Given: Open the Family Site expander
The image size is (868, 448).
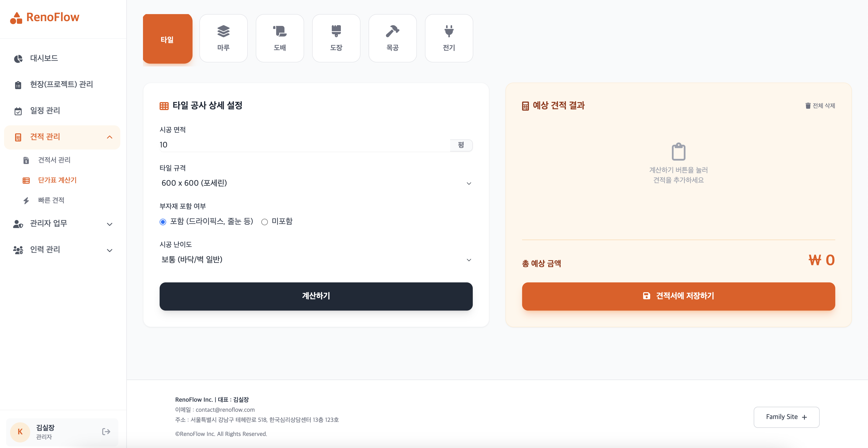Looking at the screenshot, I should point(786,417).
